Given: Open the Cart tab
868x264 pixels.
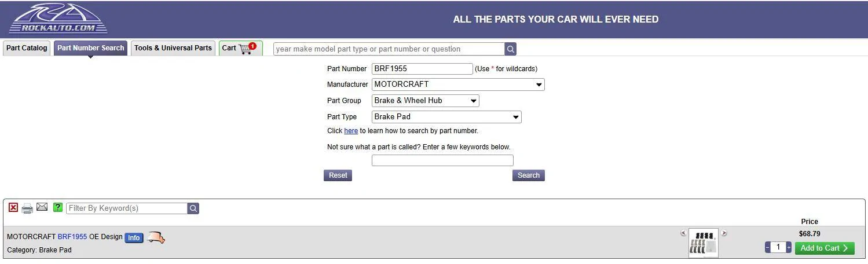Looking at the screenshot, I should 240,48.
